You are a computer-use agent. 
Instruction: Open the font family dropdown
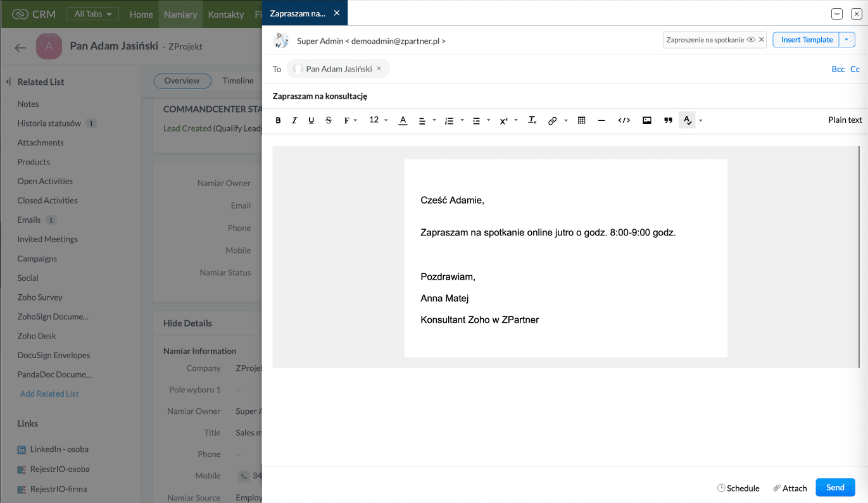(350, 120)
